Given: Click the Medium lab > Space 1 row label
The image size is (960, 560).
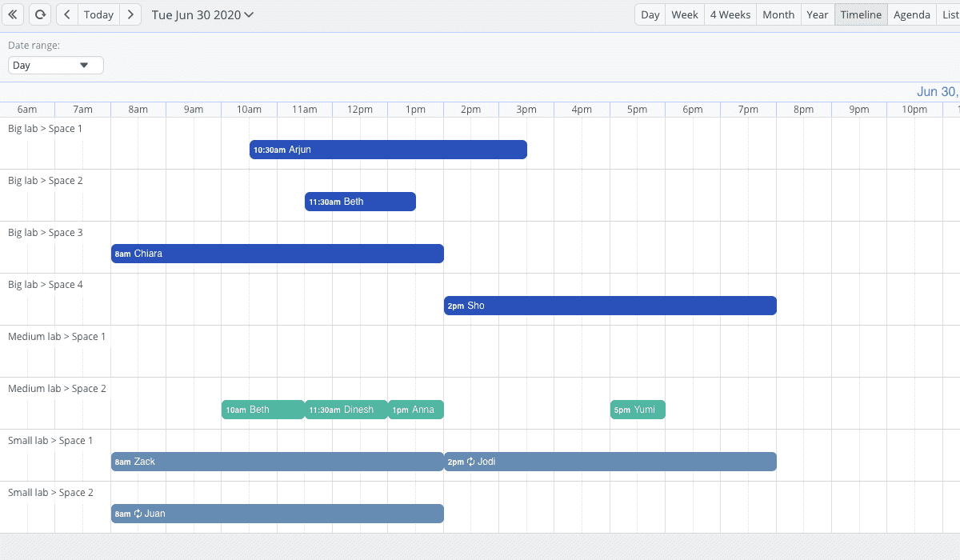Looking at the screenshot, I should [x=57, y=337].
